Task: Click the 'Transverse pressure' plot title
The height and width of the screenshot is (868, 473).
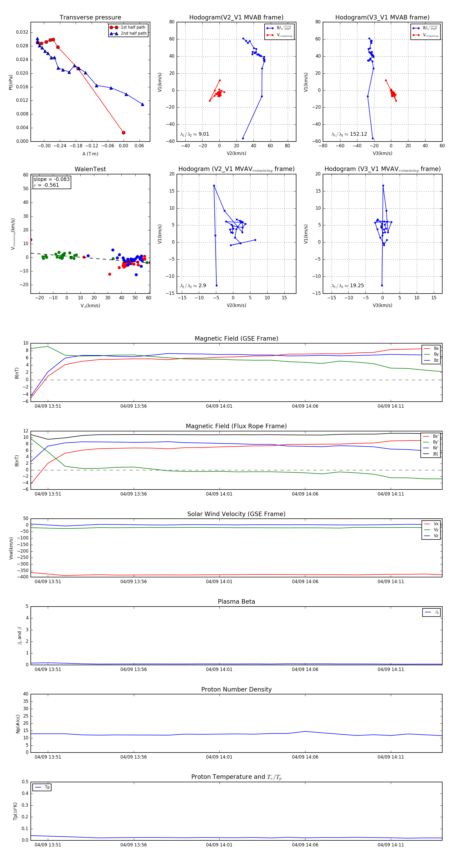Action: pos(90,18)
